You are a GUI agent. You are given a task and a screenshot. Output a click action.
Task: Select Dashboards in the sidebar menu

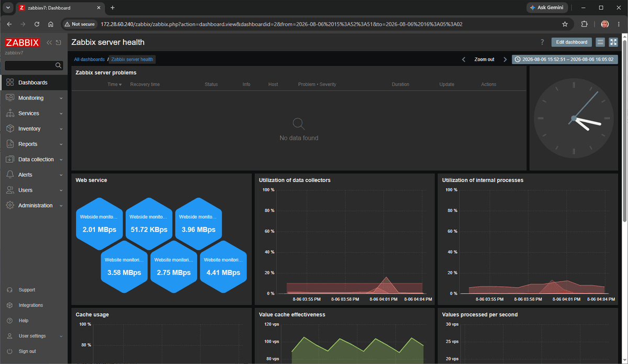coord(34,83)
